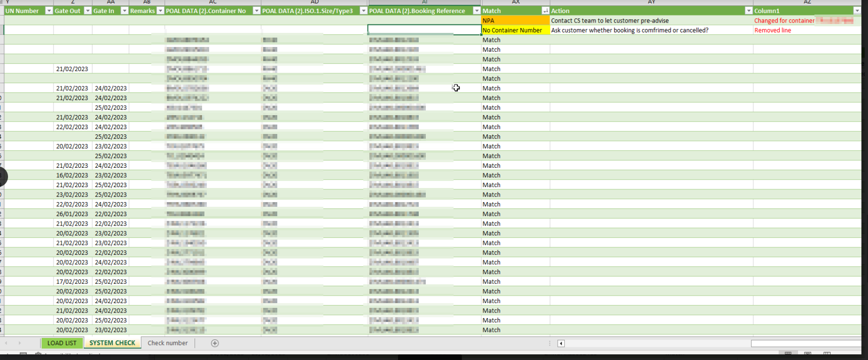The image size is (868, 360).
Task: Select the Gate Out cell 16/02/2023
Action: (73, 175)
